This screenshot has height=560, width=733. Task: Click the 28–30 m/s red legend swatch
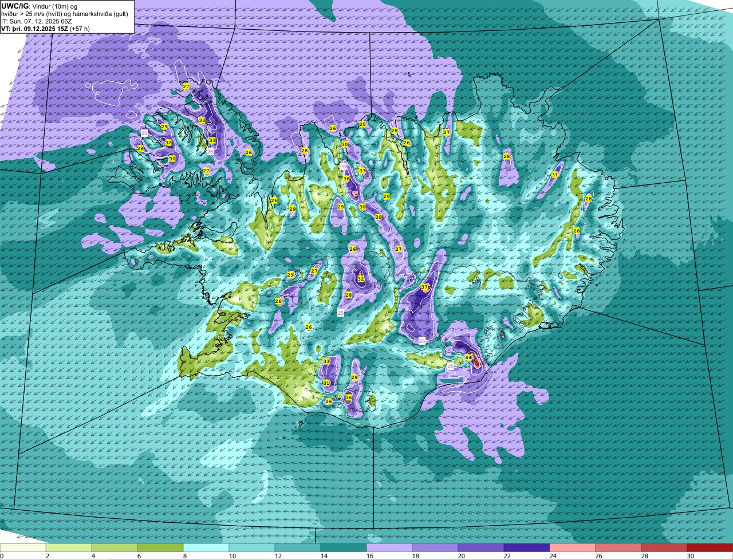point(664,548)
